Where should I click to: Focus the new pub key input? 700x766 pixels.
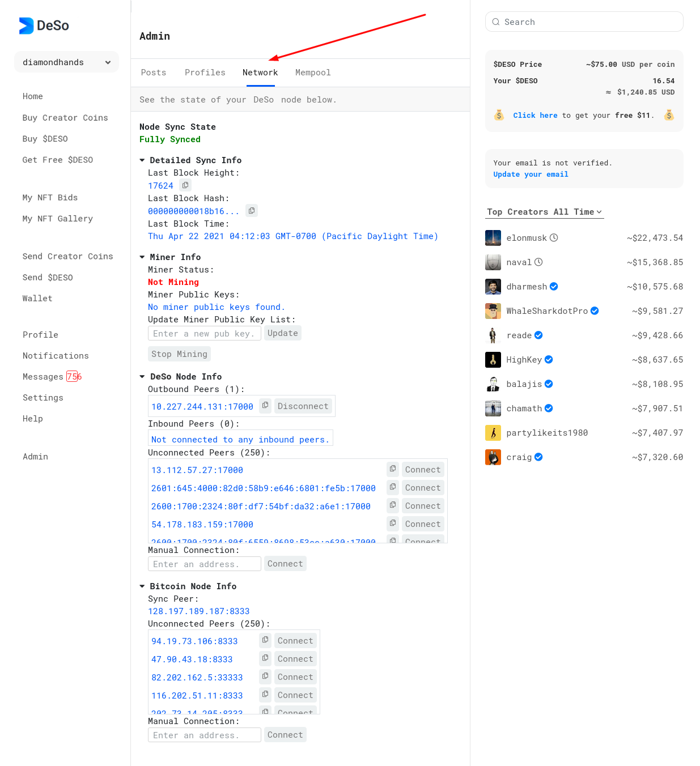(205, 334)
